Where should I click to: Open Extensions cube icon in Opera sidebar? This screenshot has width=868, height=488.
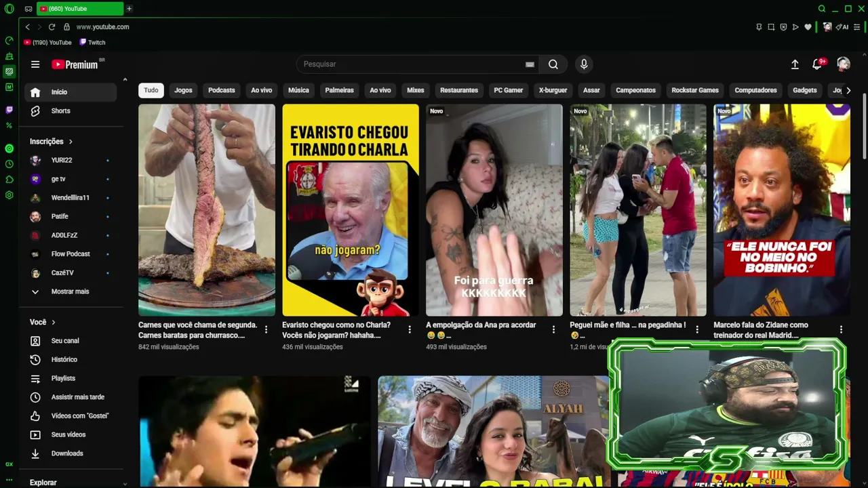[x=9, y=180]
